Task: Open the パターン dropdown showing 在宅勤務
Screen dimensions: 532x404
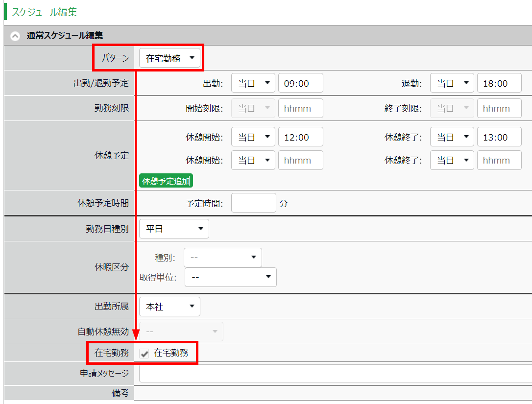Action: pos(169,59)
